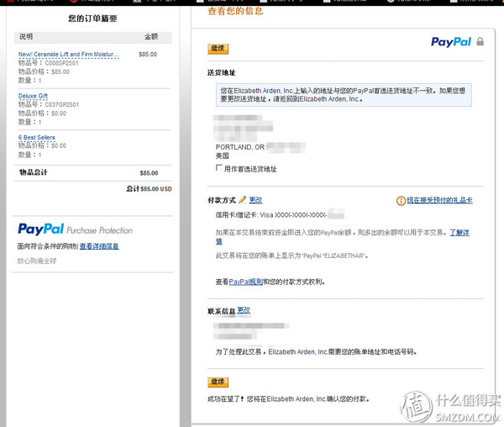Click the 金额 column header
This screenshot has width=504, height=427.
point(150,37)
